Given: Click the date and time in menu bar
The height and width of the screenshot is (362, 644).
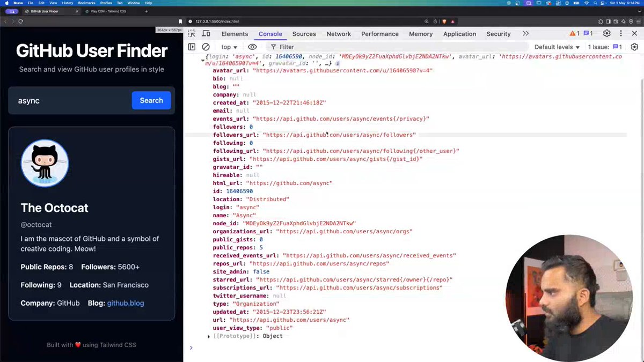Looking at the screenshot, I should pyautogui.click(x=626, y=3).
